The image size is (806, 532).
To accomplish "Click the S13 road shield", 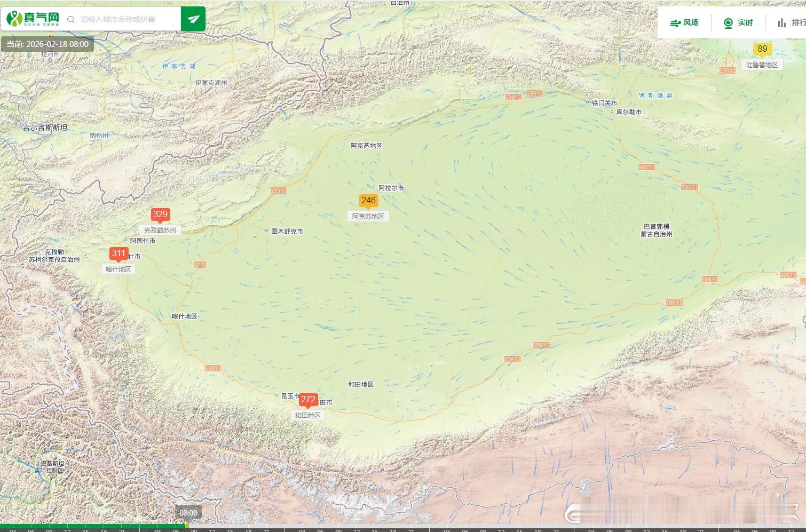I will [x=200, y=265].
